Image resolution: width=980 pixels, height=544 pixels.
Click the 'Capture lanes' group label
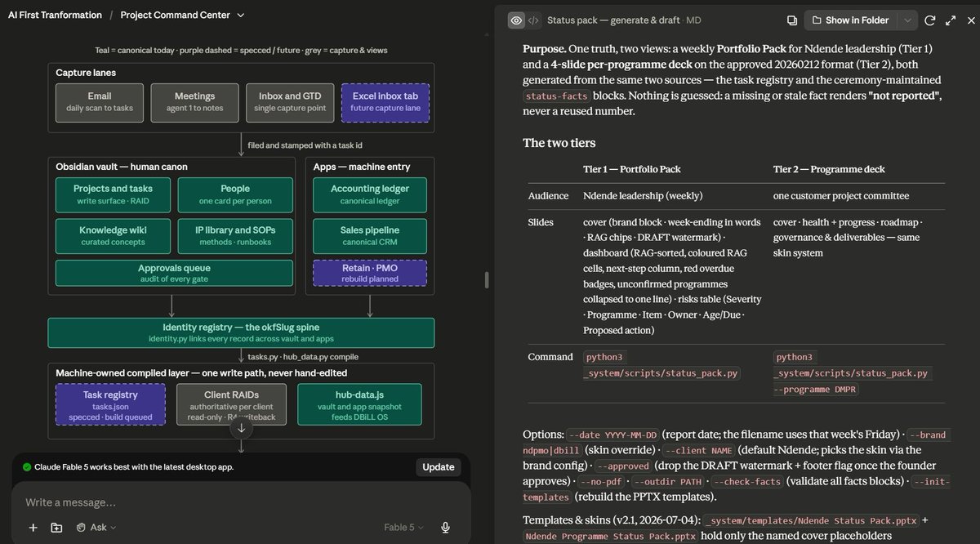(x=84, y=74)
